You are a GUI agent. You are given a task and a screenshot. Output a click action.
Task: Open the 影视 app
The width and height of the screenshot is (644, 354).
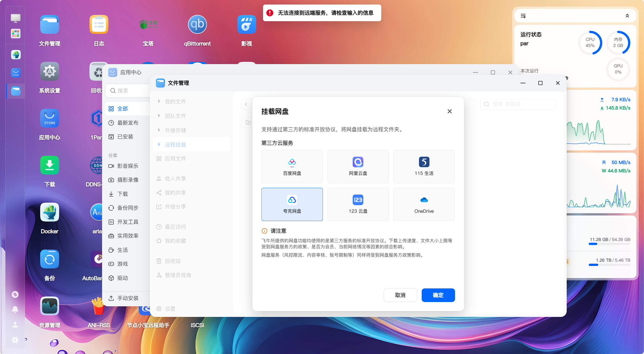(x=246, y=30)
